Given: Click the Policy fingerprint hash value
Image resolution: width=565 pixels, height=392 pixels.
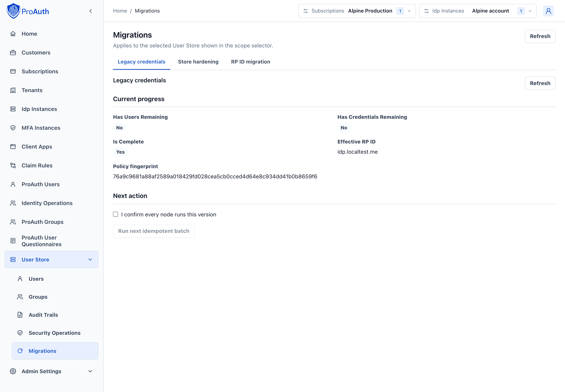Looking at the screenshot, I should pos(215,177).
